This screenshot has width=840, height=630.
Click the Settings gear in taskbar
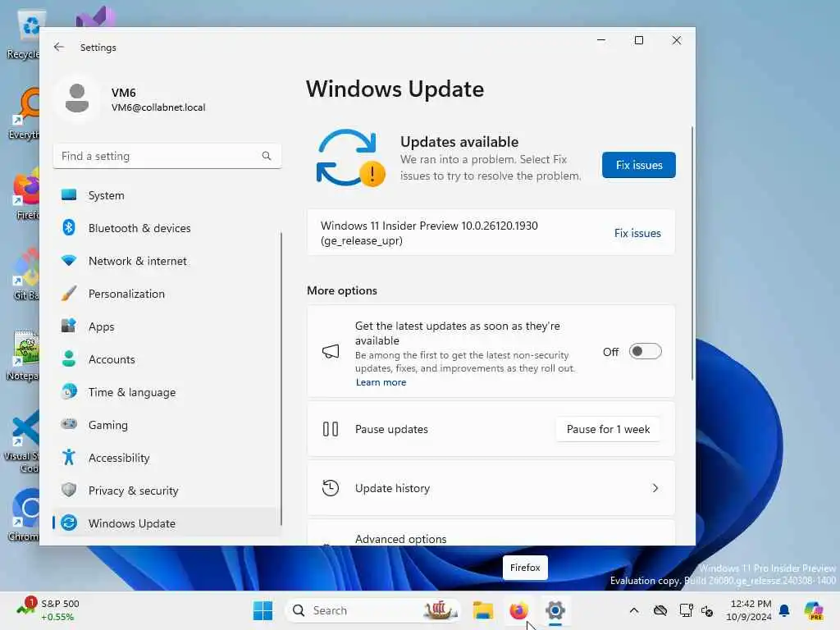pyautogui.click(x=555, y=610)
